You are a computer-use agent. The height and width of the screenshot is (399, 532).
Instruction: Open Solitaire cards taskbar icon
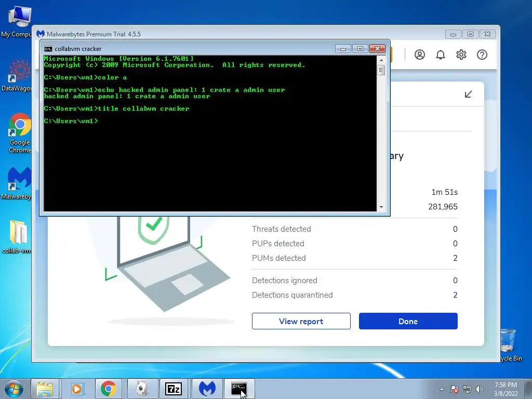(x=142, y=389)
